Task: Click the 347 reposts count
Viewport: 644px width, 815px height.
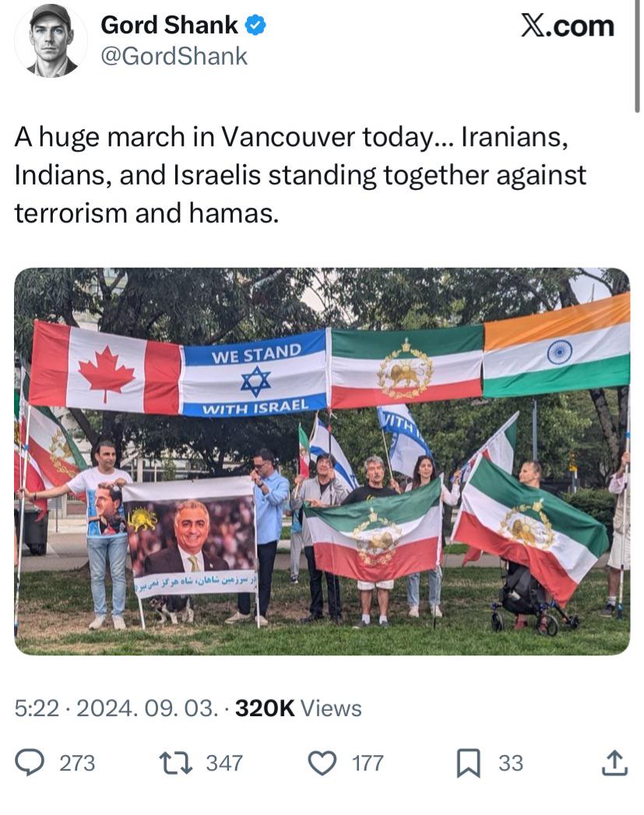Action: 224,764
